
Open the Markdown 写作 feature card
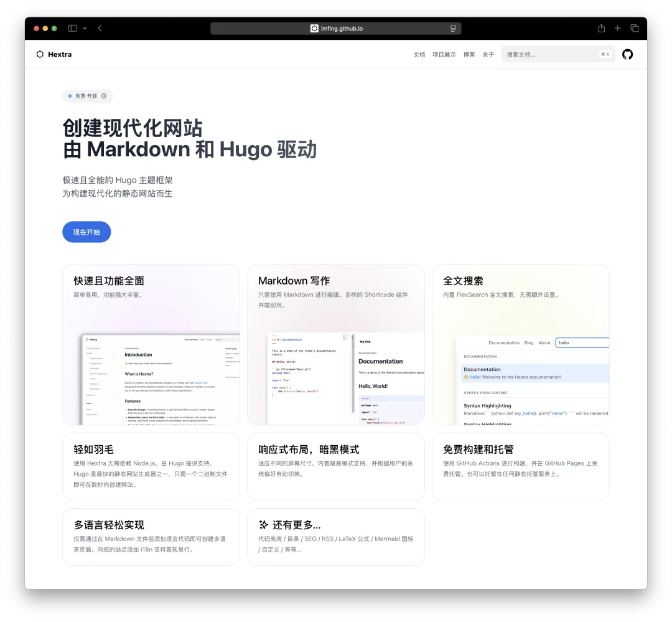point(336,345)
